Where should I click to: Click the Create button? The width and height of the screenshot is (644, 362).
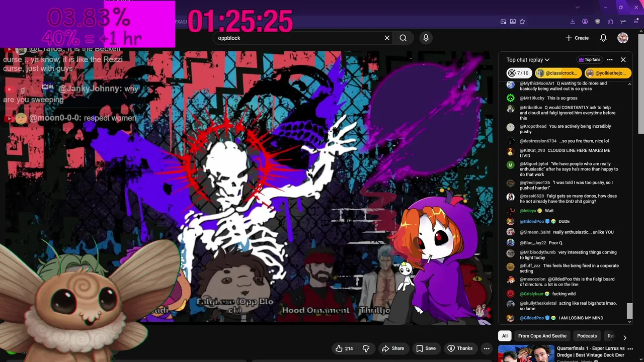577,38
